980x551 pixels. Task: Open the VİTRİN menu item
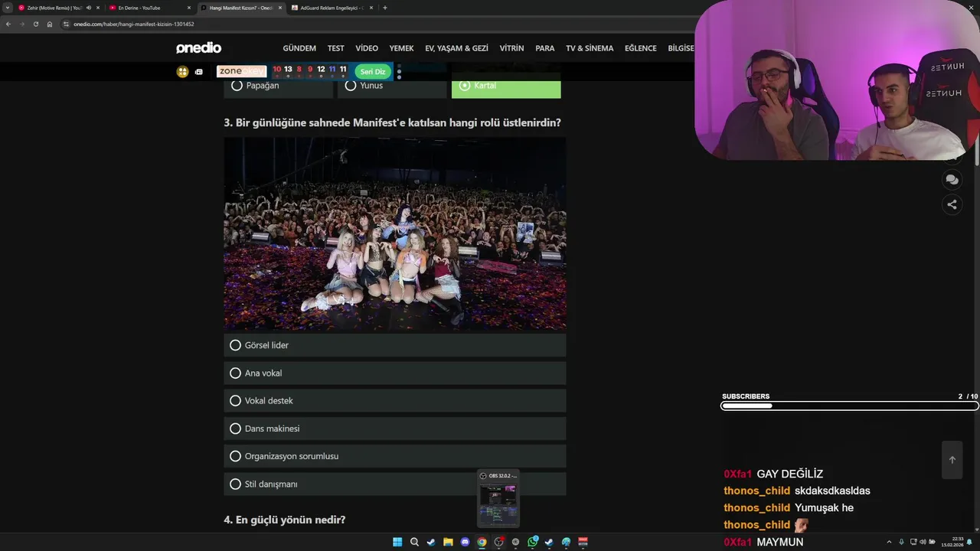511,48
